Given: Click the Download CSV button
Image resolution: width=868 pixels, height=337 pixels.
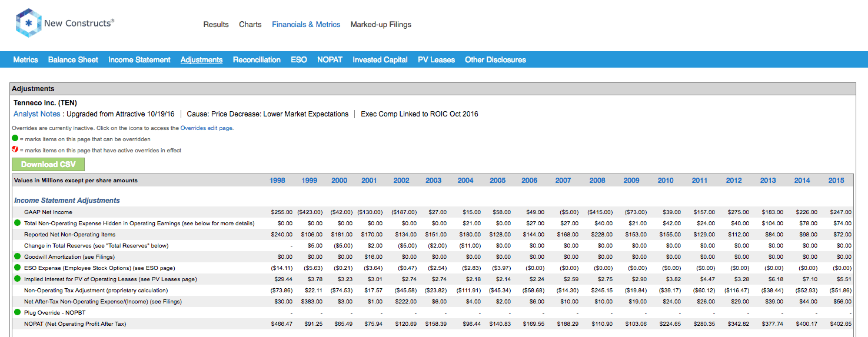Looking at the screenshot, I should (48, 164).
